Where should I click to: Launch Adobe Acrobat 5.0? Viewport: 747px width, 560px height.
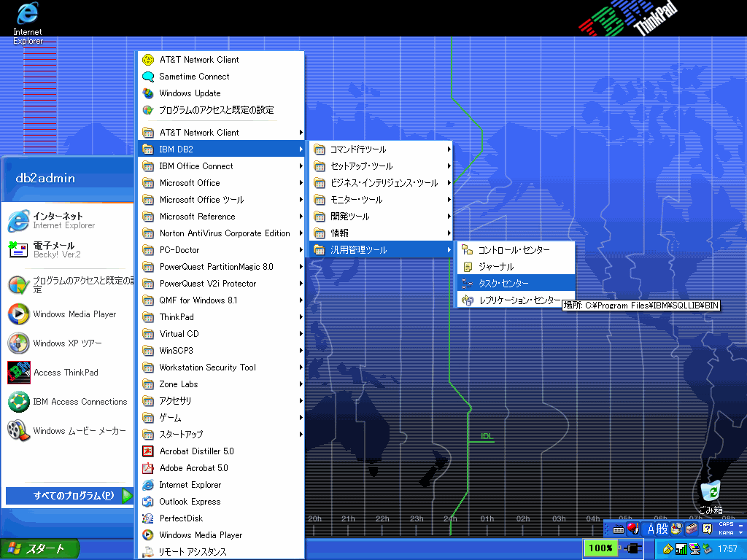tap(221, 468)
